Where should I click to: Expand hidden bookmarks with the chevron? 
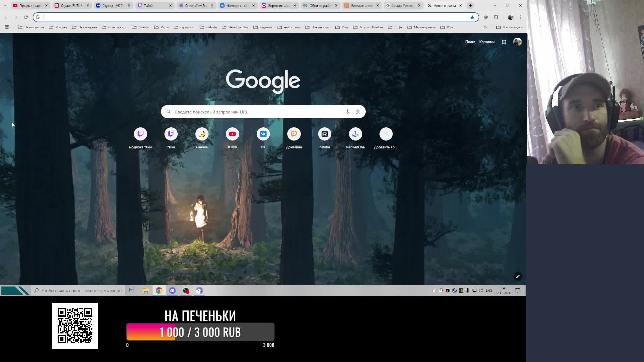point(485,27)
